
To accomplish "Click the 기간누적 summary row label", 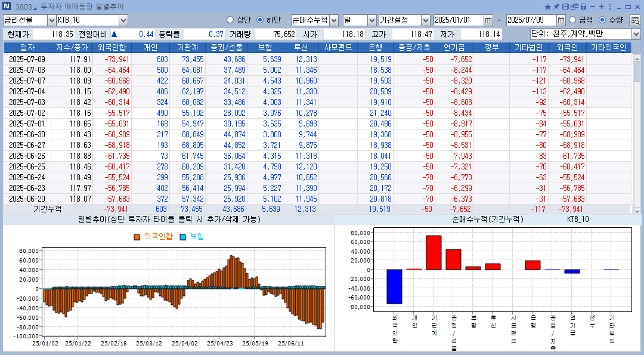I will 47,209.
